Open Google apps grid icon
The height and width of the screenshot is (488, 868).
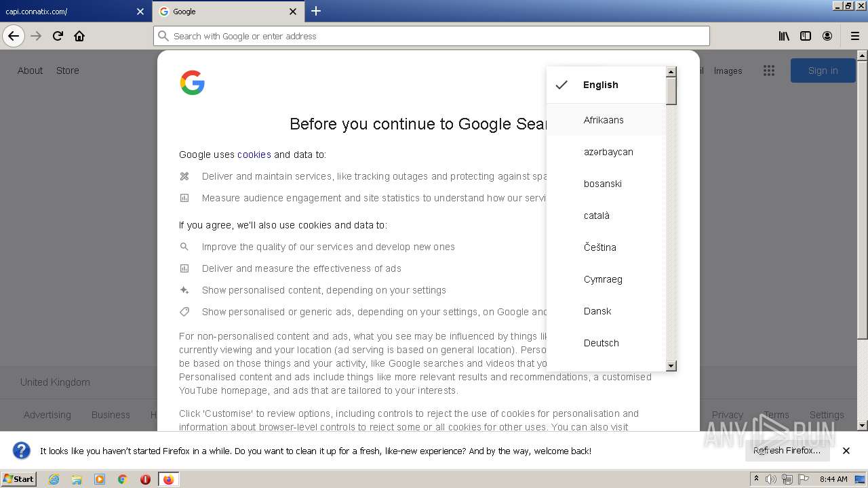pyautogui.click(x=768, y=70)
